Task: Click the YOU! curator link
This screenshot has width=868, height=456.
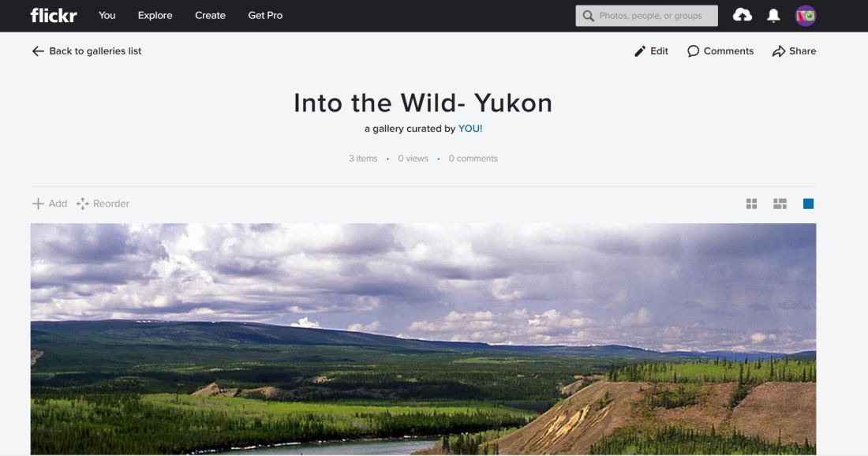Action: click(x=470, y=129)
